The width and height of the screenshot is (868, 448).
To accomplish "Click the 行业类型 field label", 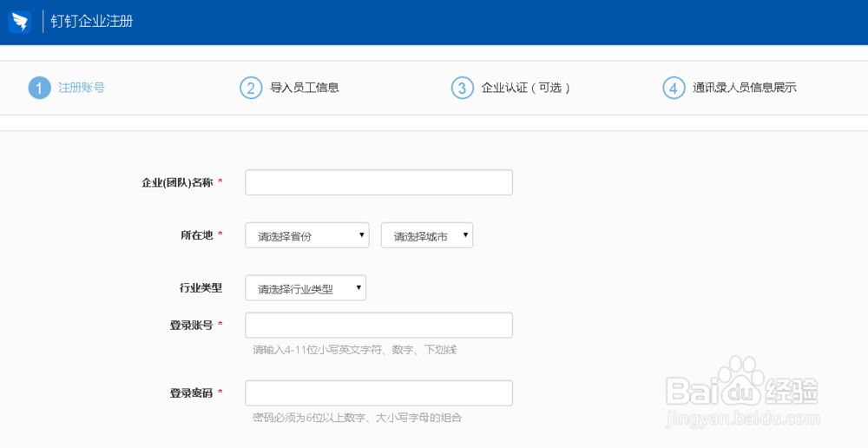I will (x=201, y=288).
